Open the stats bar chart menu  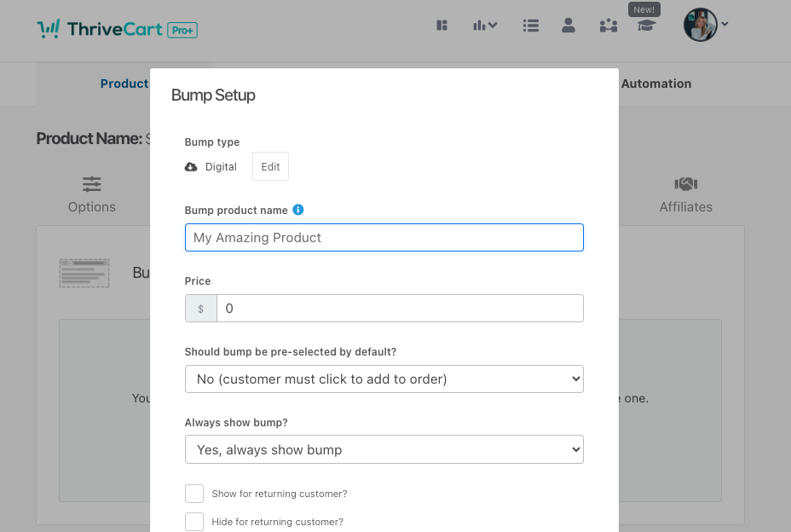[485, 26]
